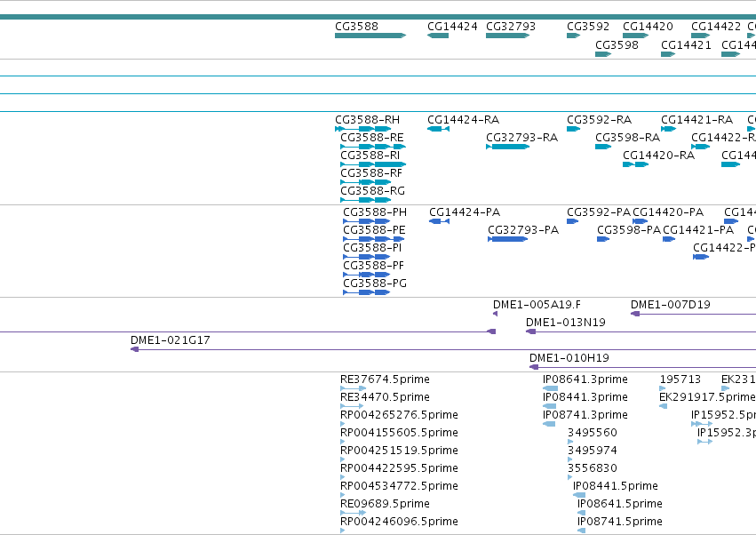The width and height of the screenshot is (756, 535).
Task: Click the CG3588-PF protein label
Action: (x=374, y=266)
